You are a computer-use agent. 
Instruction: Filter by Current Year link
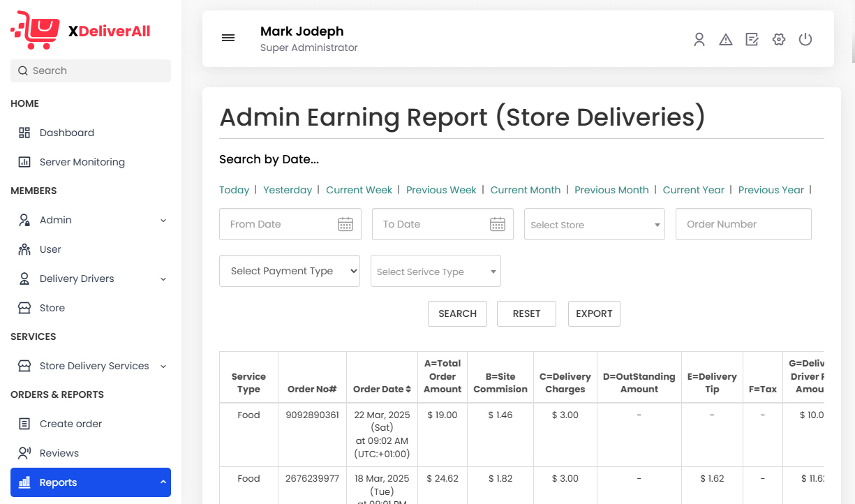click(694, 190)
